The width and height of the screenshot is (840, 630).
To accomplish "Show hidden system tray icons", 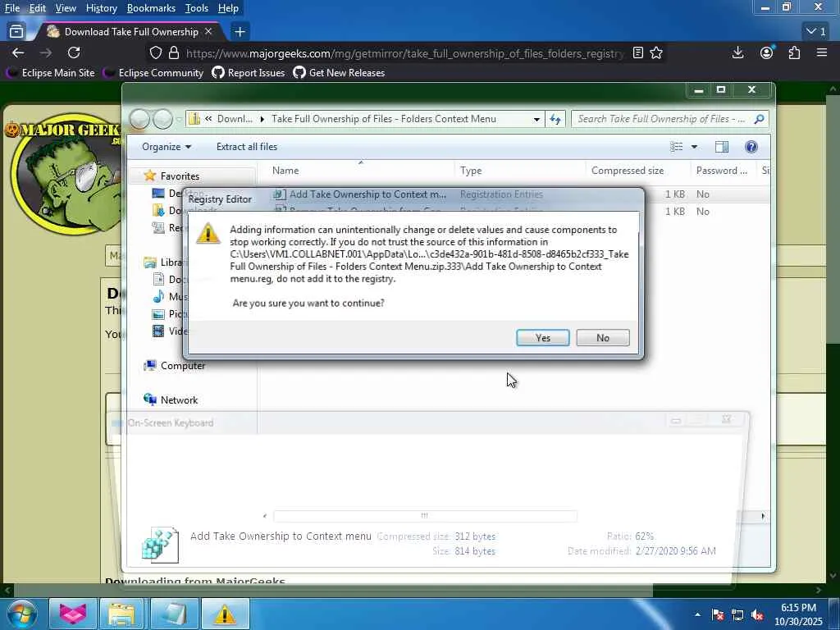I will point(697,614).
